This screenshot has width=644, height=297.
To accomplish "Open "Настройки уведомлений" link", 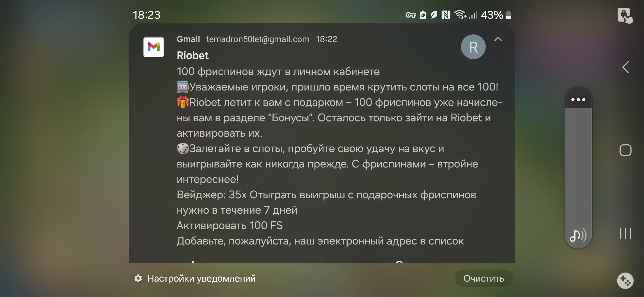I will [x=201, y=279].
